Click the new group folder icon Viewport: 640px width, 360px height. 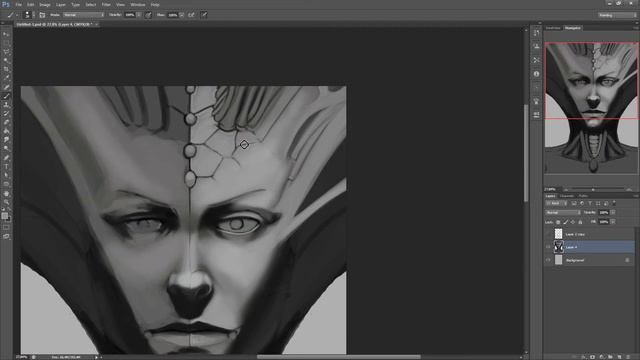tap(611, 357)
